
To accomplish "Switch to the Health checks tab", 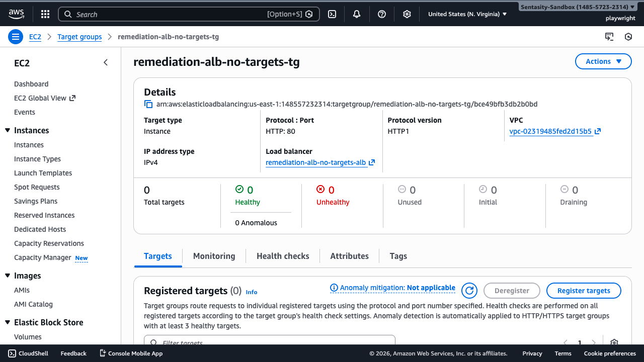I will [283, 256].
